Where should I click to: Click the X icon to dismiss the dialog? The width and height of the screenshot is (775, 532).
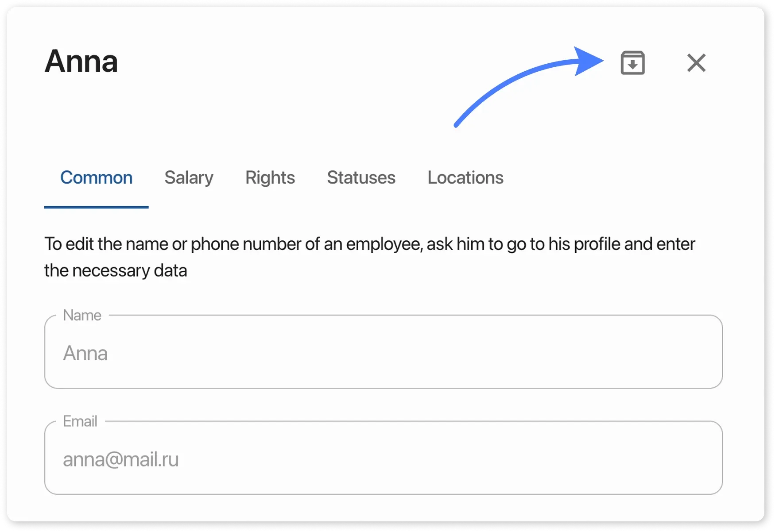tap(696, 63)
